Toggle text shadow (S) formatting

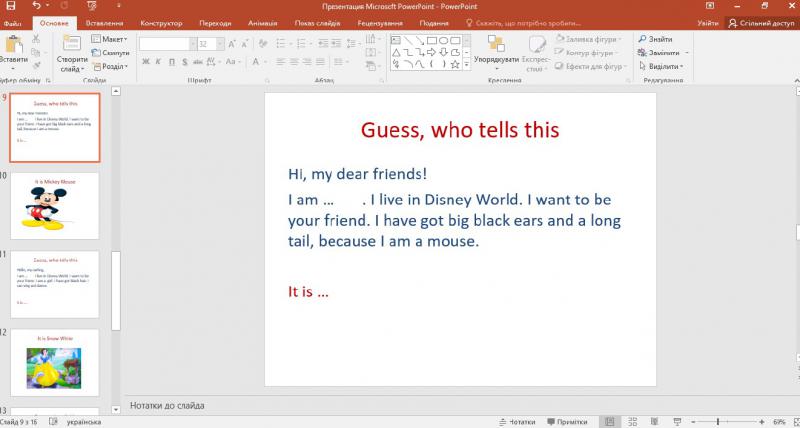(185, 62)
